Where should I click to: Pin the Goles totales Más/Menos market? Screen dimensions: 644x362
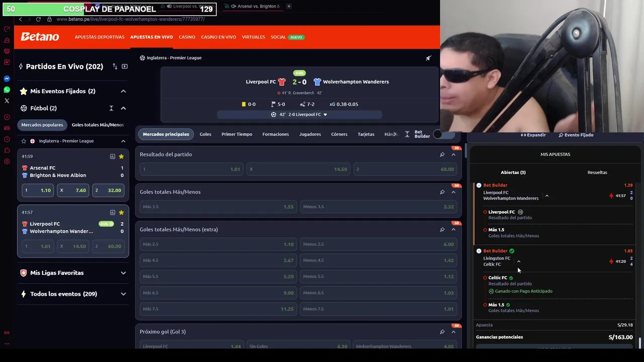pos(442,192)
